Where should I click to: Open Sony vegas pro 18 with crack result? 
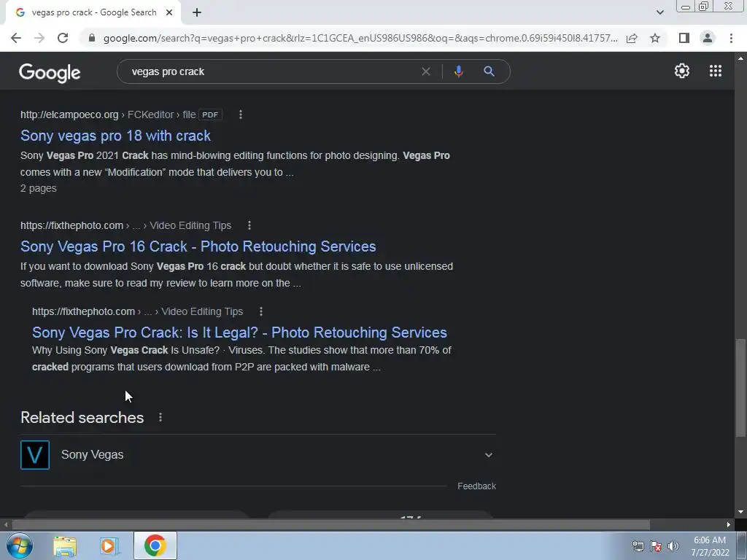115,136
